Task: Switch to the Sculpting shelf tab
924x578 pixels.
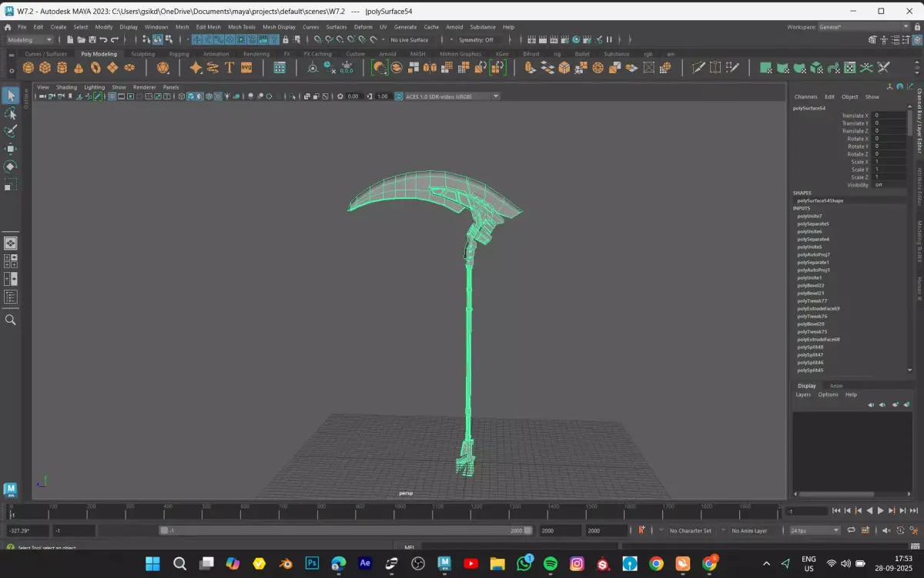Action: pyautogui.click(x=142, y=54)
